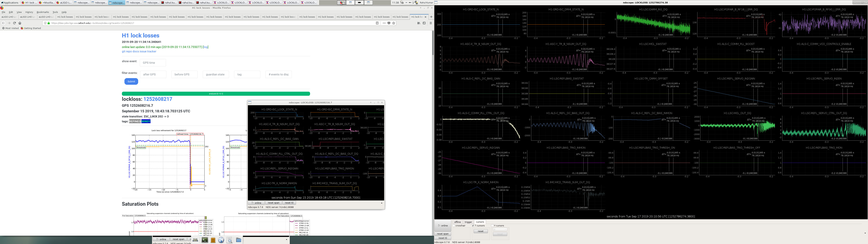Image resolution: width=868 pixels, height=244 pixels.
Task: Focus the after GPS filter field
Action: [x=153, y=75]
